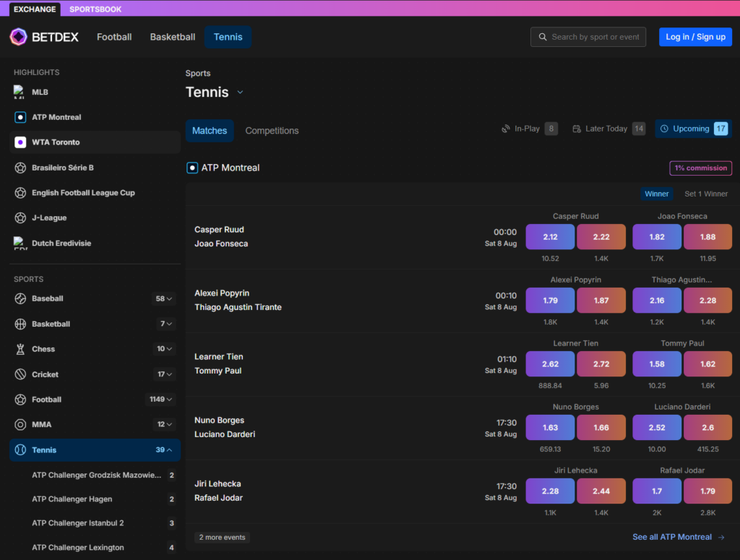This screenshot has width=740, height=560.
Task: Focus the search by sport or event field
Action: (588, 37)
